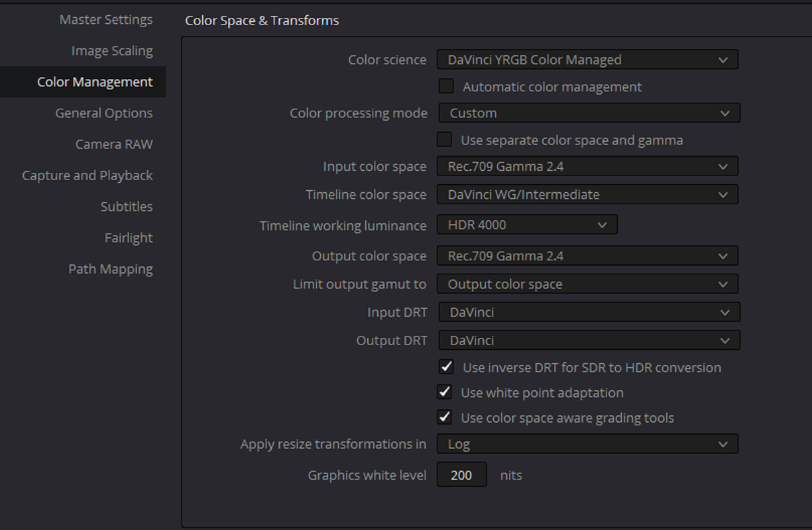Screen dimensions: 812x530
Task: Click the Graphics white level nits field
Action: click(461, 475)
